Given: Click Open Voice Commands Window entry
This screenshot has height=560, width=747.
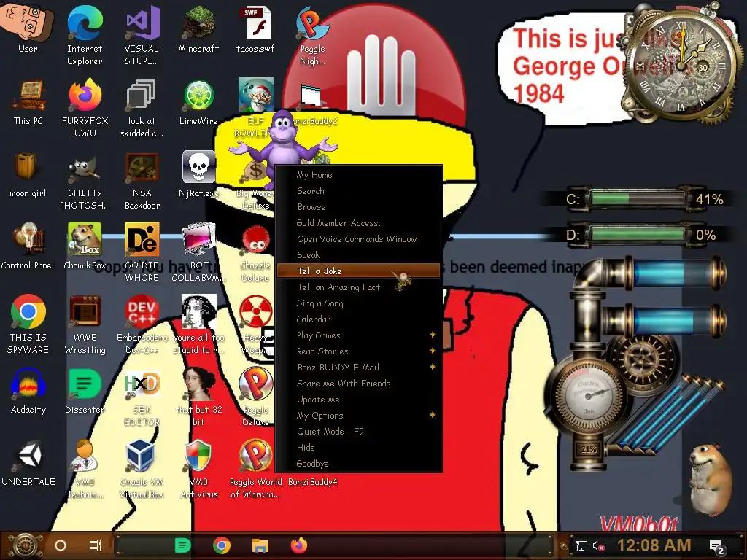Looking at the screenshot, I should pos(358,239).
